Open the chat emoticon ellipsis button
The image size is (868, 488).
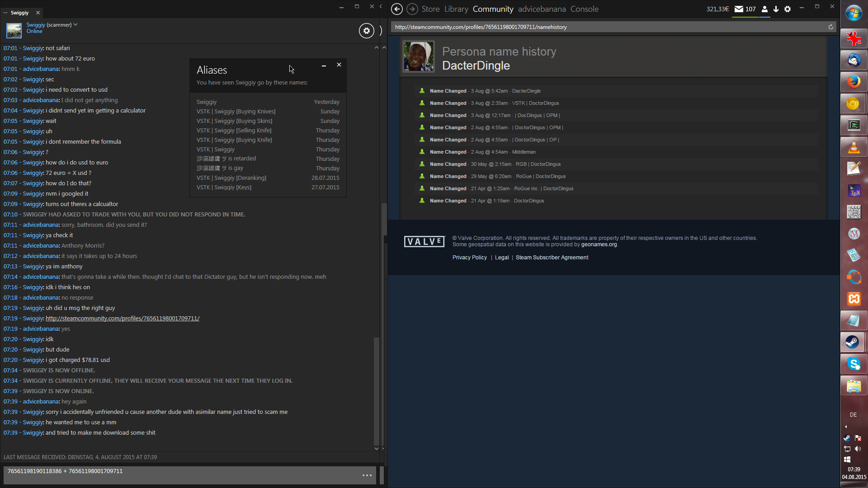pyautogui.click(x=367, y=475)
